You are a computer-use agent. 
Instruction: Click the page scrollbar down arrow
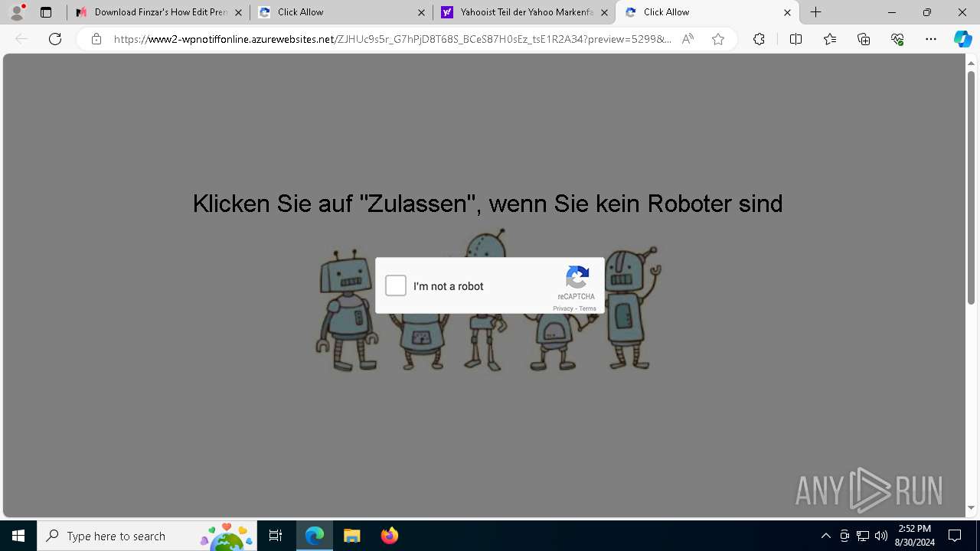point(972,507)
